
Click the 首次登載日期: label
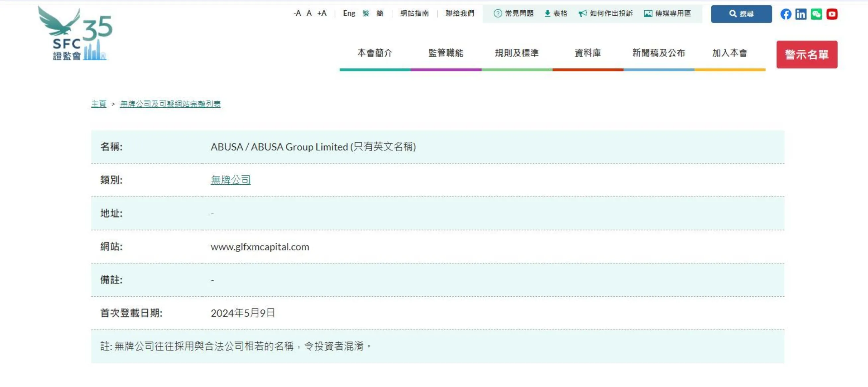pos(131,313)
